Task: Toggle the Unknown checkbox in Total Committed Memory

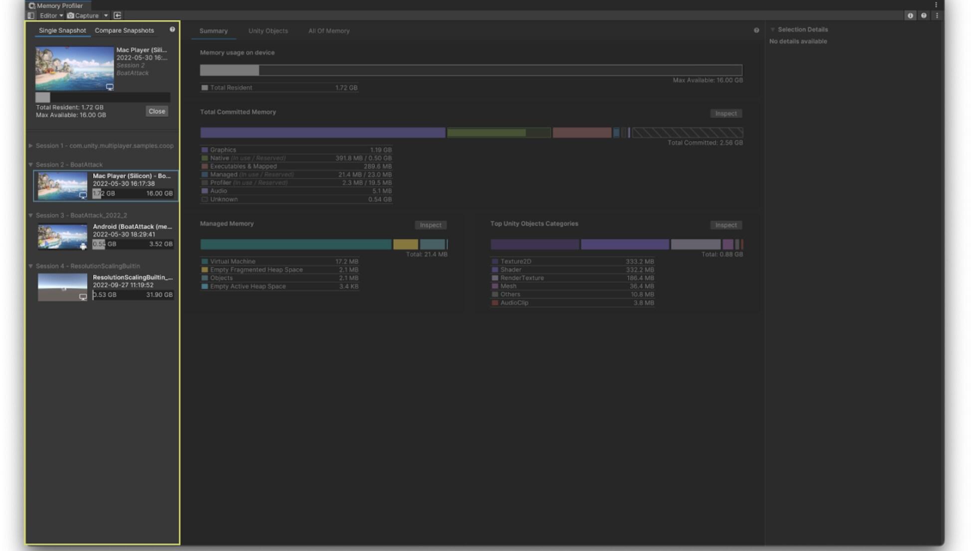Action: tap(204, 199)
